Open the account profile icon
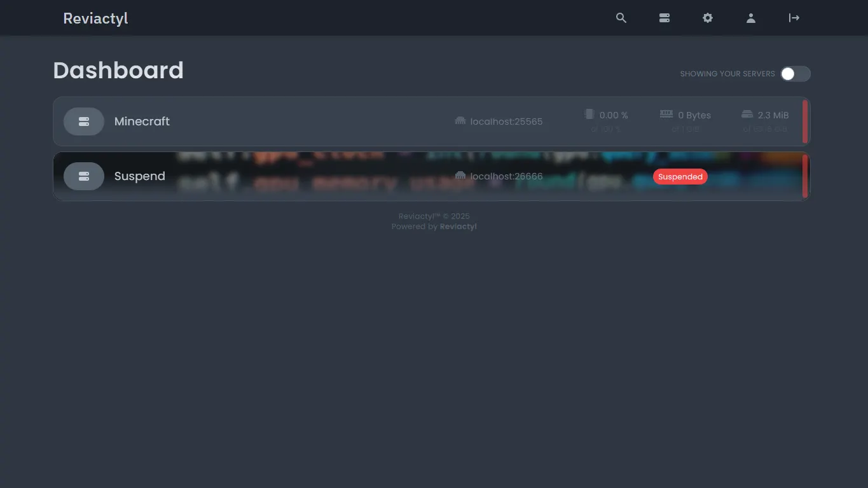Image resolution: width=868 pixels, height=488 pixels. 750,18
